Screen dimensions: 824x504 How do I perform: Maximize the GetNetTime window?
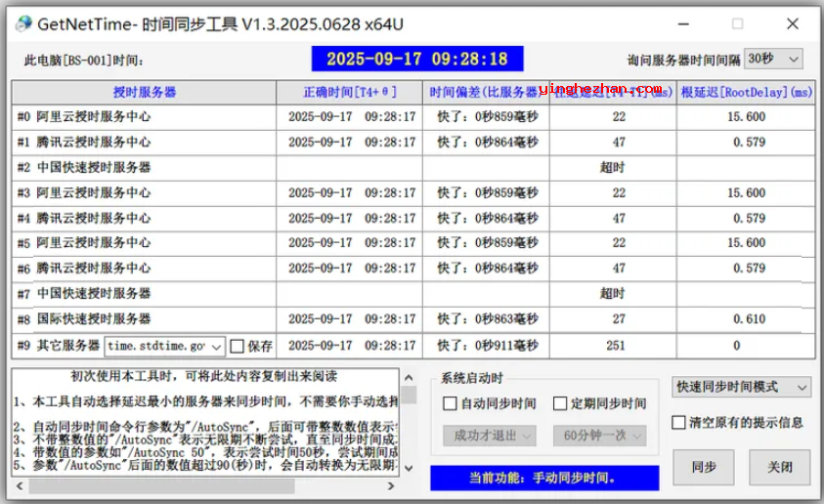click(737, 23)
